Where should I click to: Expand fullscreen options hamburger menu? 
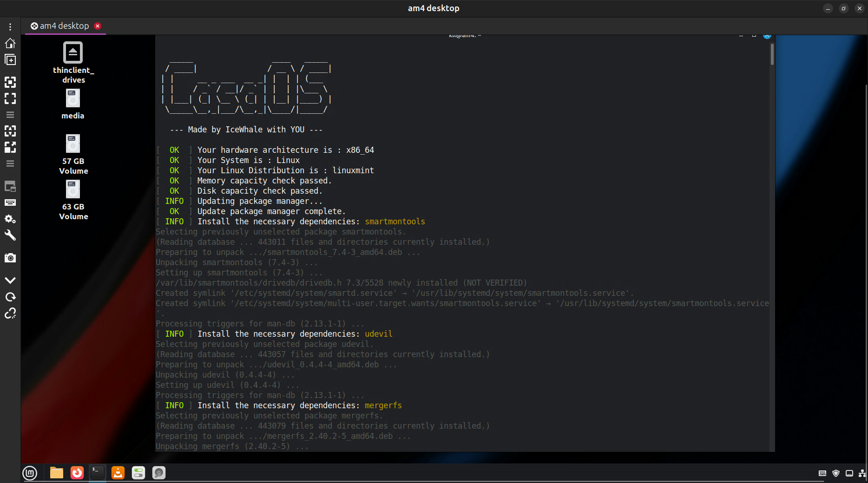(10, 115)
